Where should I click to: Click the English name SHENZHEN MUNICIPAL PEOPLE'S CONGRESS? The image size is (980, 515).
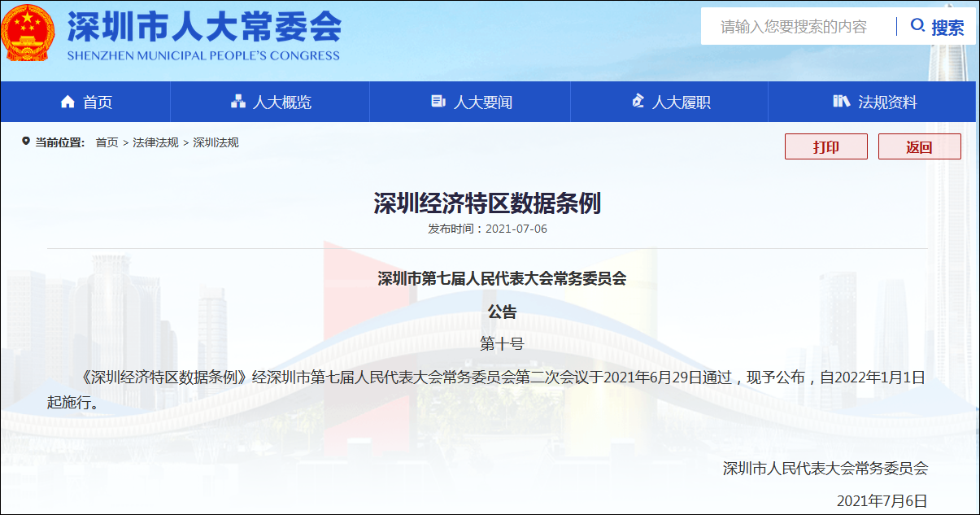coord(203,55)
